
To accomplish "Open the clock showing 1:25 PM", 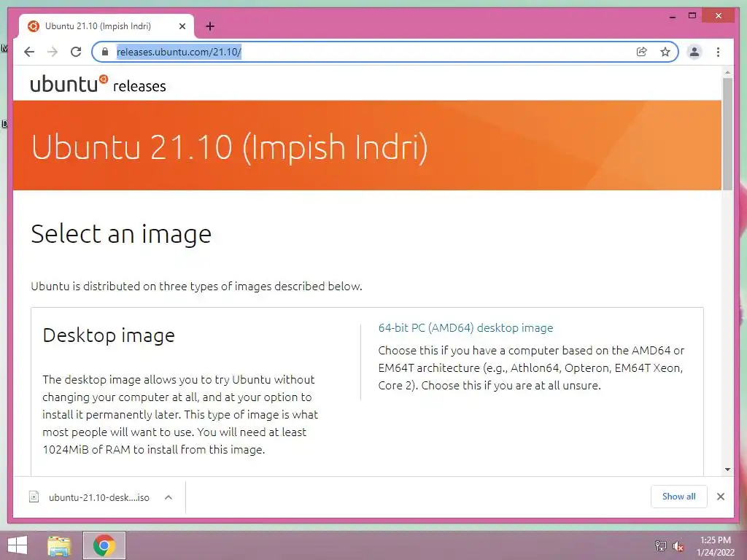I will tap(716, 546).
